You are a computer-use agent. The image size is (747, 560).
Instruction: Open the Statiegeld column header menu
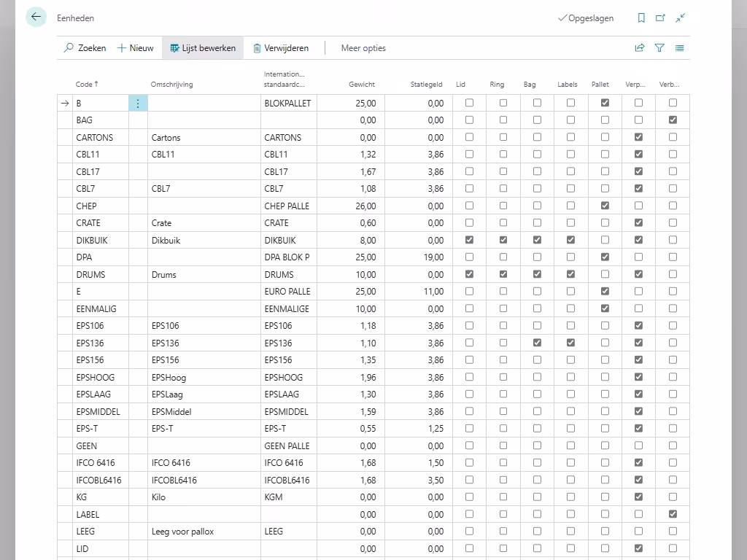tap(426, 85)
